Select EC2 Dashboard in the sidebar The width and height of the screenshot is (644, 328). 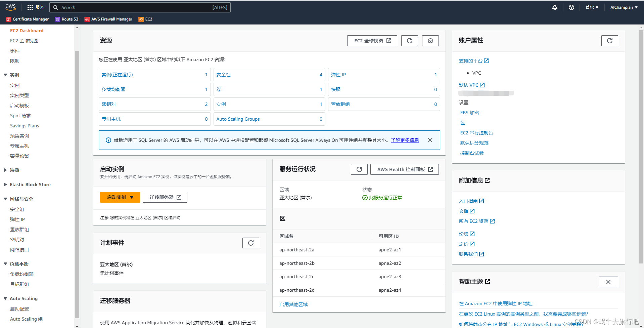[x=27, y=30]
